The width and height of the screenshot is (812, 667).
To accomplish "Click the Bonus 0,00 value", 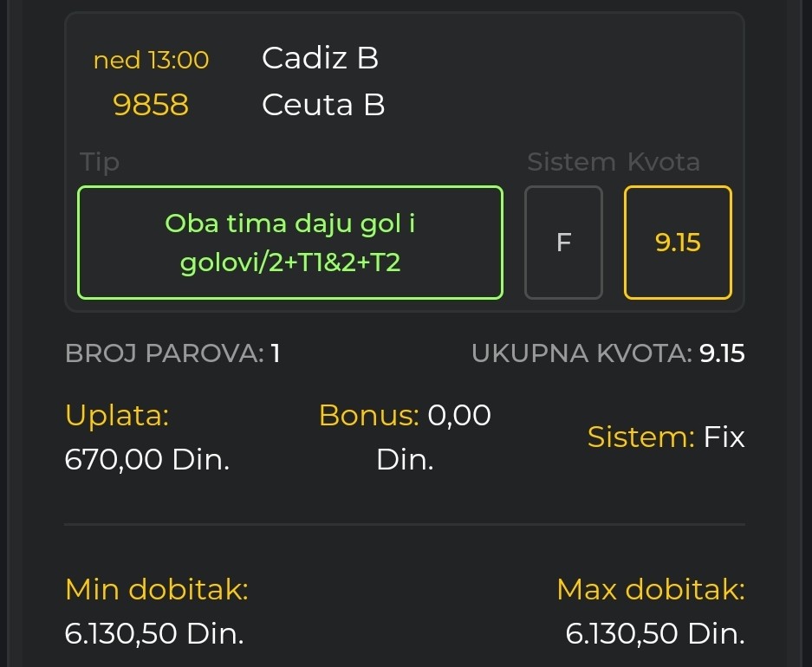I will [459, 416].
